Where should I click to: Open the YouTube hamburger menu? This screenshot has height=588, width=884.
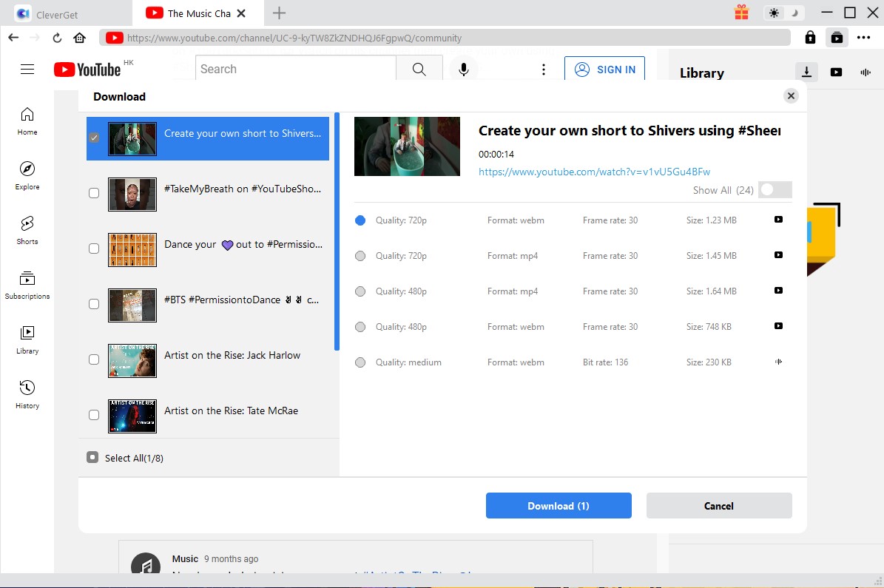(27, 69)
